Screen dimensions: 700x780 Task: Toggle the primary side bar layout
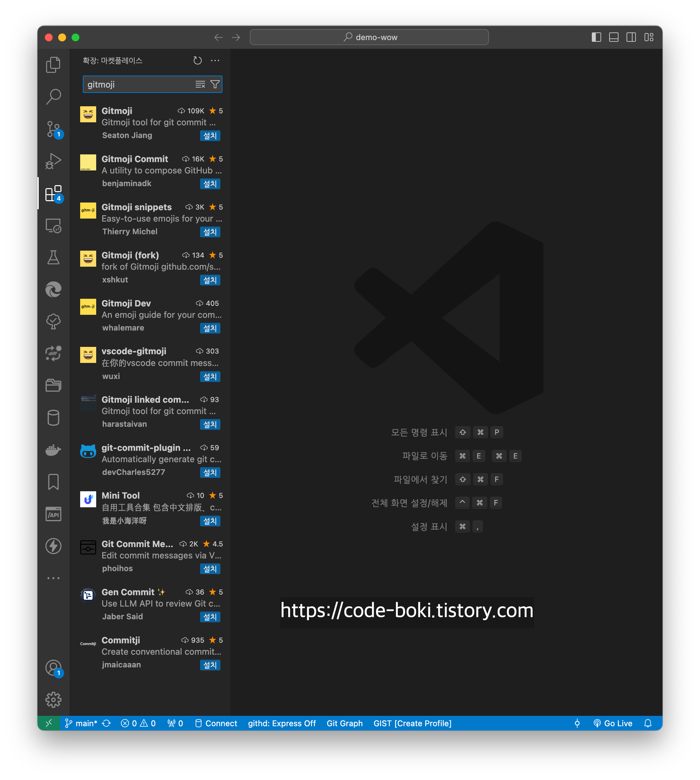596,37
